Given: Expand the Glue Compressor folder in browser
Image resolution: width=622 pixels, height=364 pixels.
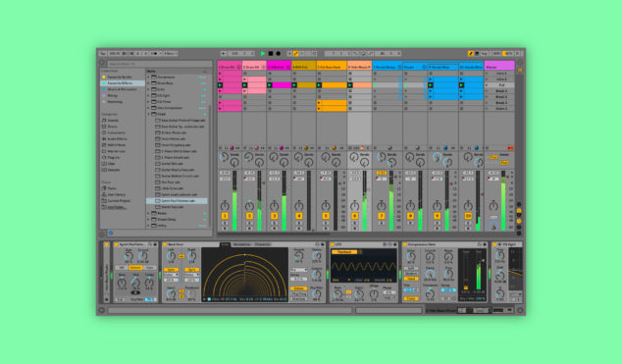Looking at the screenshot, I should tap(149, 108).
